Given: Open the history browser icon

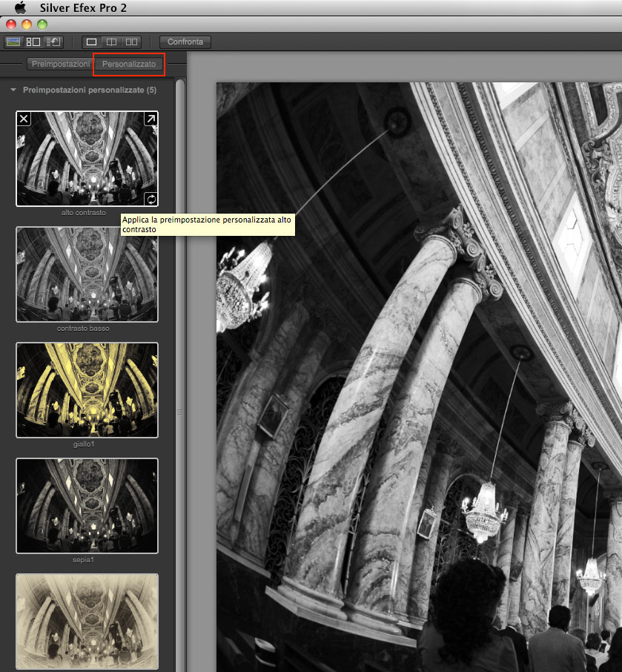Looking at the screenshot, I should [x=53, y=42].
